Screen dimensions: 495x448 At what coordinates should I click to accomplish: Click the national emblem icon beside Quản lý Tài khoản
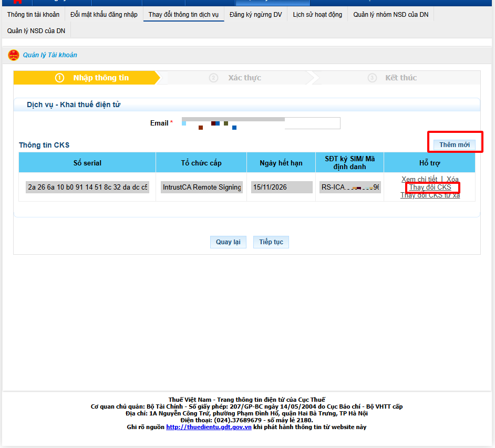point(14,55)
